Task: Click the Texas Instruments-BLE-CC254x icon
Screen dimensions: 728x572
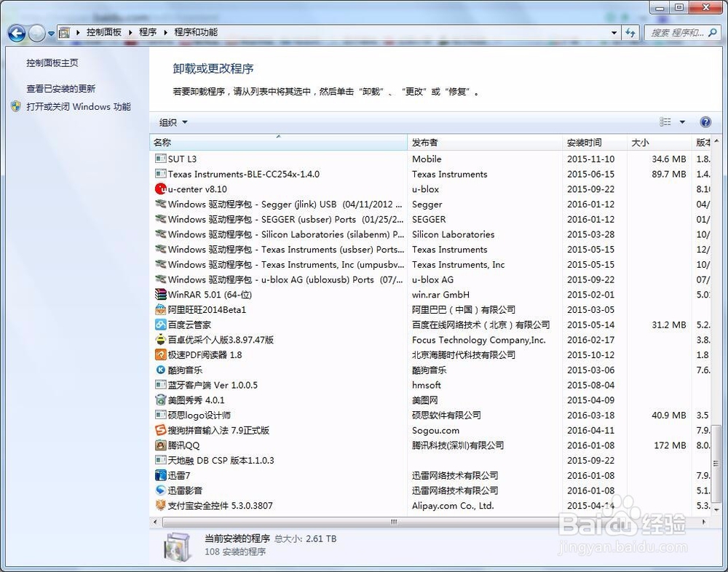Action: point(160,174)
